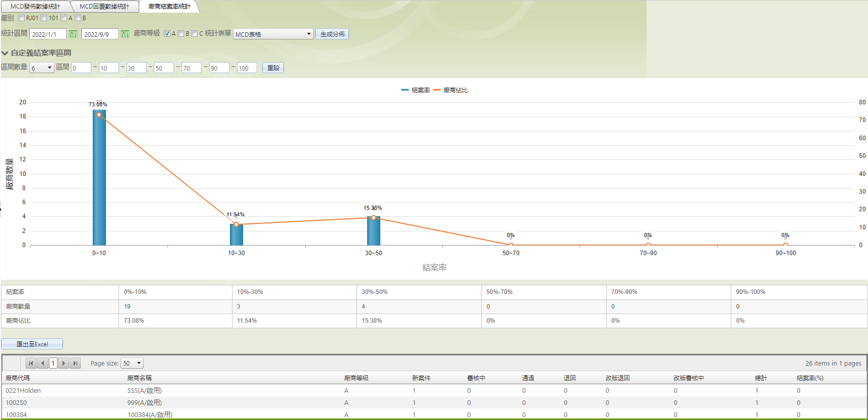Go to next page of grid
This screenshot has width=868, height=420.
[x=64, y=363]
